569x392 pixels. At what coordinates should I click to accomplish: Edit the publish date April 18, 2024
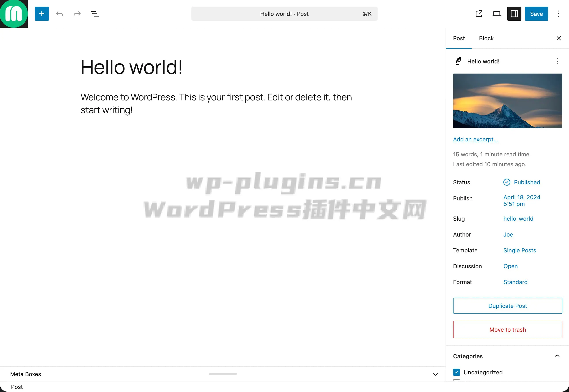522,201
